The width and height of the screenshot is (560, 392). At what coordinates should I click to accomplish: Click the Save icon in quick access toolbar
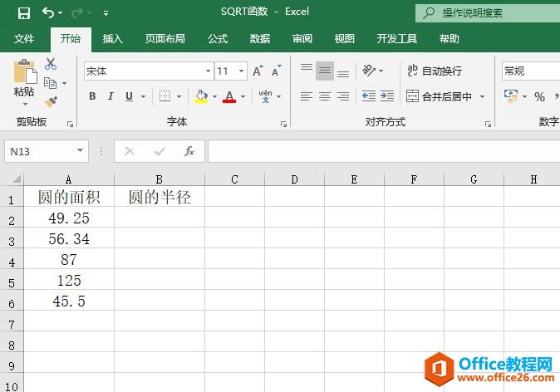tap(24, 13)
